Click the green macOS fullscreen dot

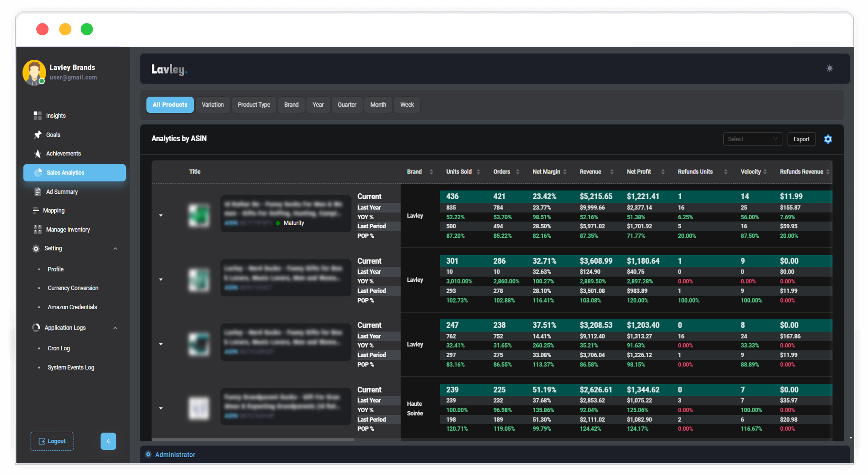click(x=86, y=29)
